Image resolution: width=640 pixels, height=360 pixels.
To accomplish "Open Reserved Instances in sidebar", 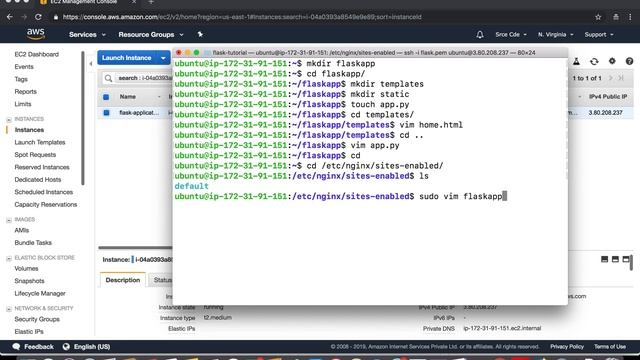I will [x=42, y=167].
